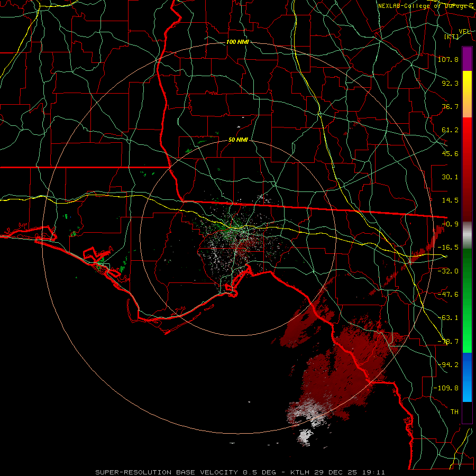The width and height of the screenshot is (476, 476).
Task: Click the gray near-zero segment of the color bar
Action: [x=467, y=235]
